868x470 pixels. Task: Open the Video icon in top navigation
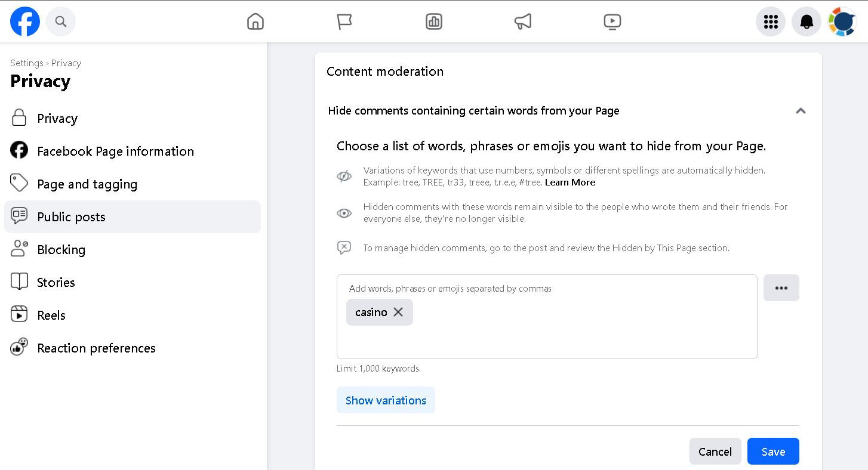click(612, 21)
